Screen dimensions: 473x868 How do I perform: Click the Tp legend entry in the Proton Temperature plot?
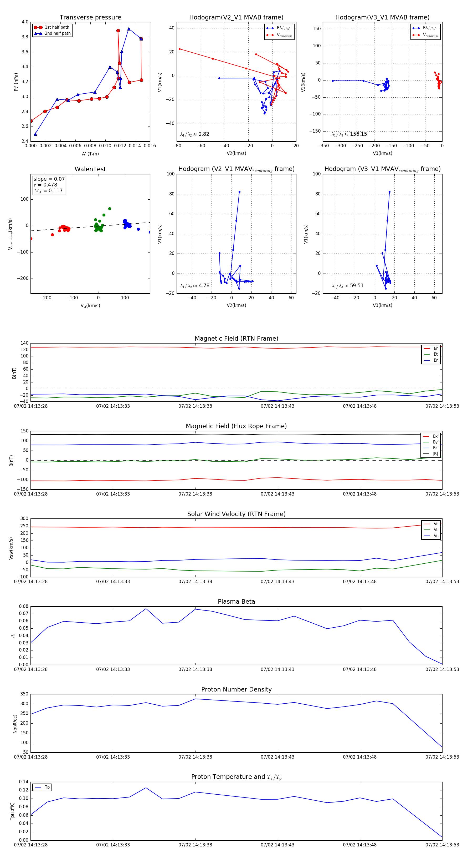42,788
